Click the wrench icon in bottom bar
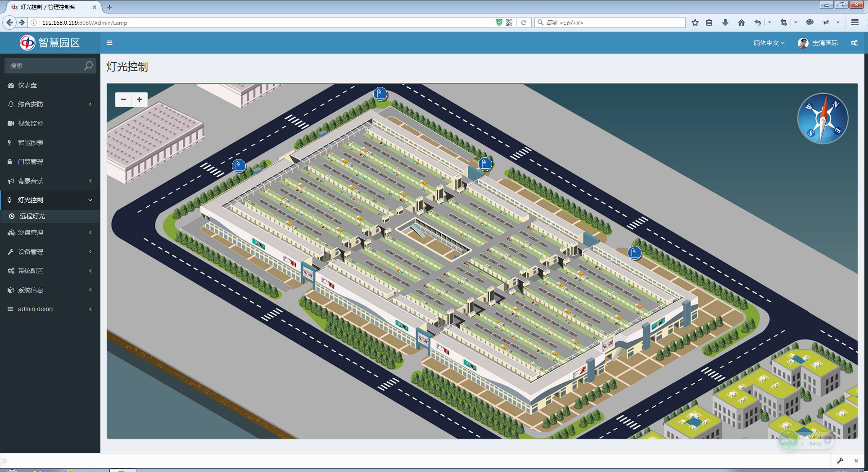The width and height of the screenshot is (868, 472). click(x=840, y=460)
